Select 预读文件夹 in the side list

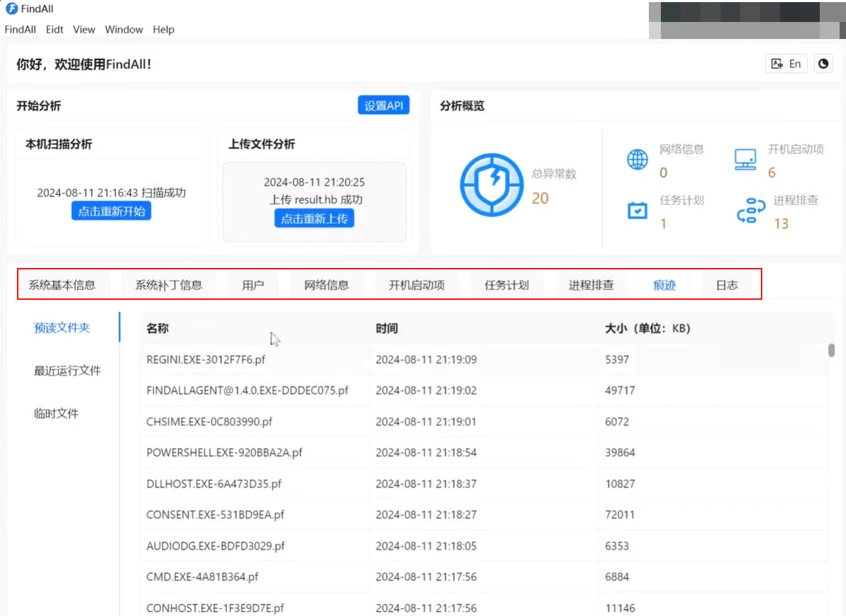click(62, 327)
